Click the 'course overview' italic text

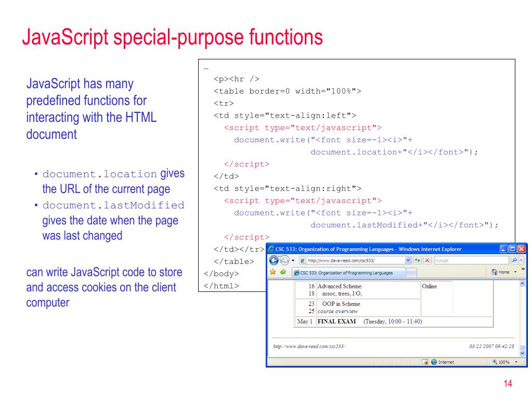338,311
